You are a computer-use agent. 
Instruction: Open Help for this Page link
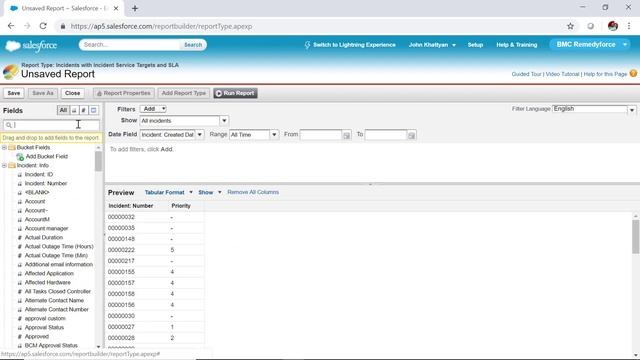click(605, 74)
